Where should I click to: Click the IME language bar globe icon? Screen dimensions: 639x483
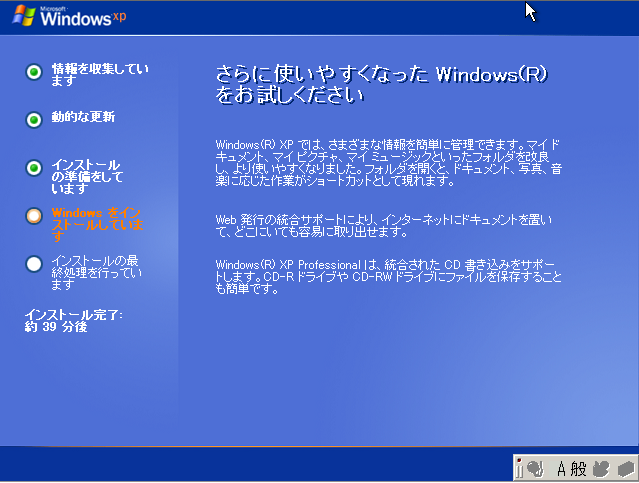[x=535, y=469]
